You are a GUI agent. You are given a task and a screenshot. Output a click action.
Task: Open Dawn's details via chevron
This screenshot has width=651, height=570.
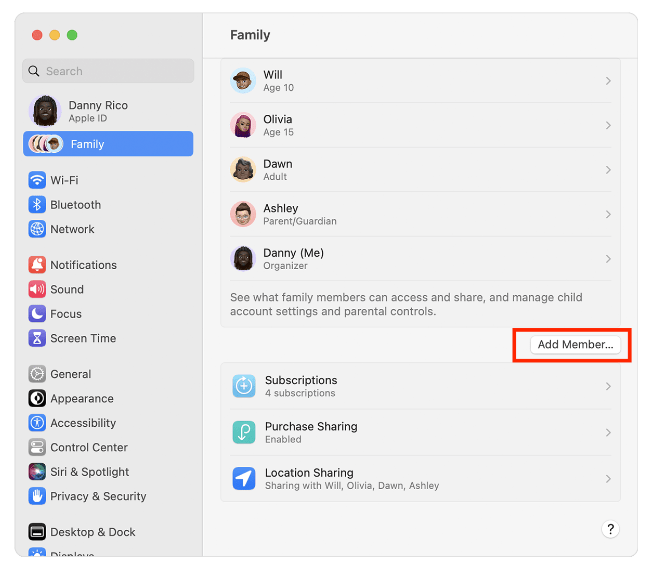(608, 170)
